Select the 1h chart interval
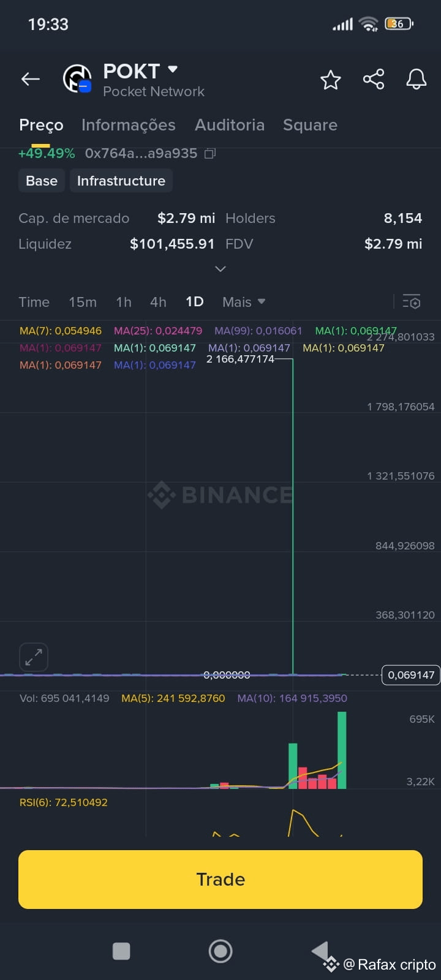 point(124,302)
